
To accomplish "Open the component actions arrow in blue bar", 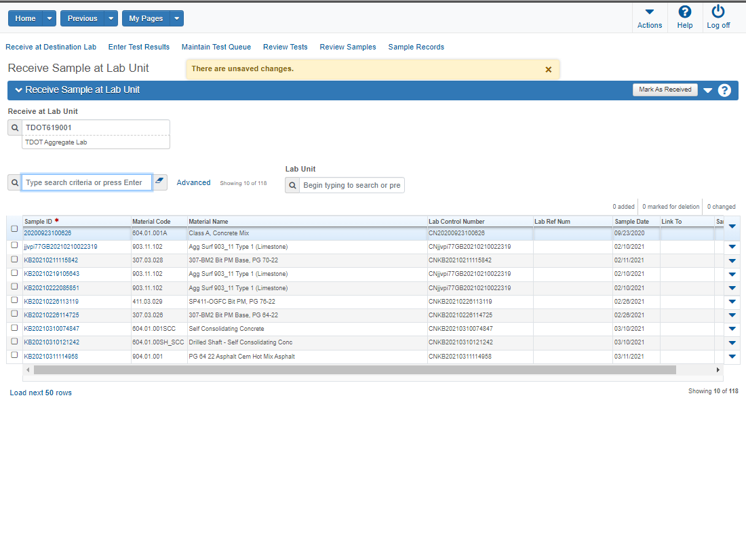I will pyautogui.click(x=707, y=90).
